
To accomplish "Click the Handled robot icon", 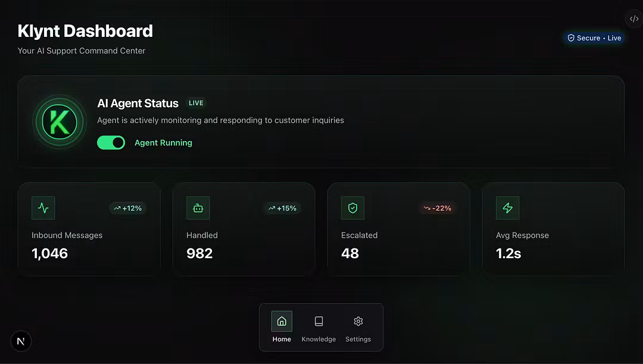I will [198, 208].
